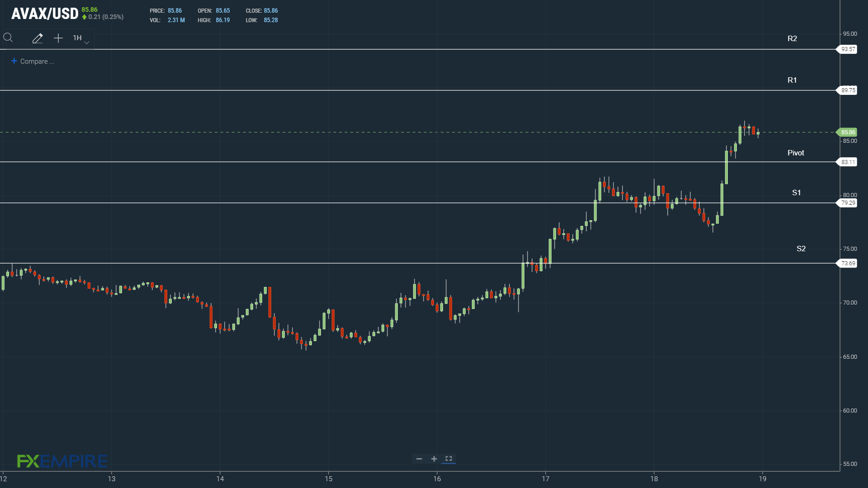Click the AVAX/USD symbol title
868x488 pixels.
click(45, 14)
